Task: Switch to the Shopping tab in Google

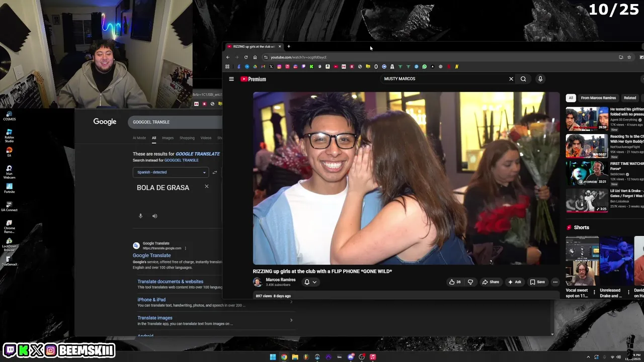Action: [187, 138]
